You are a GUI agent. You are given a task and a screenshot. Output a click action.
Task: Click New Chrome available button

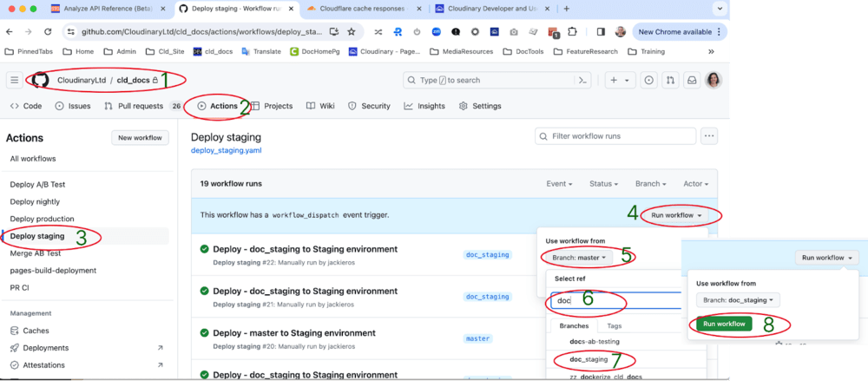[680, 32]
